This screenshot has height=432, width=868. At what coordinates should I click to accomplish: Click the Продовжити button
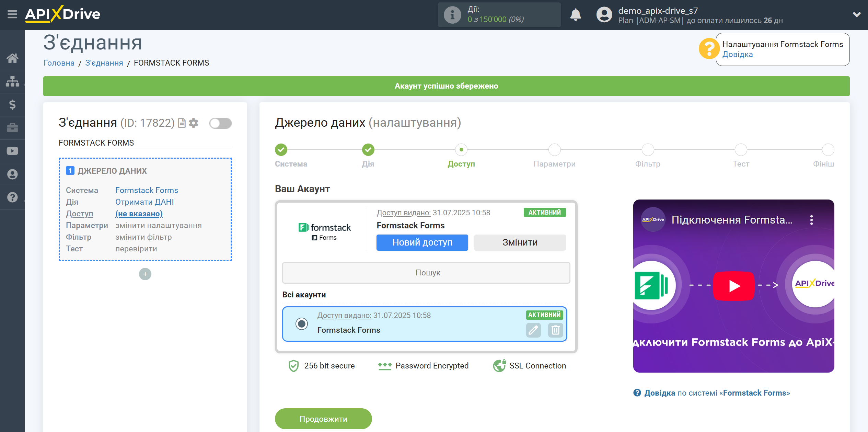(x=323, y=419)
